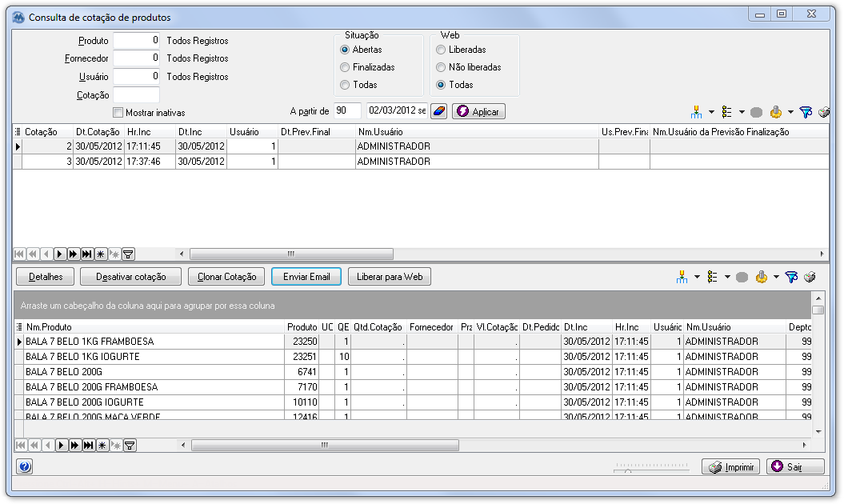The width and height of the screenshot is (844, 504).
Task: Select the Liberadas web radio button
Action: pyautogui.click(x=441, y=50)
